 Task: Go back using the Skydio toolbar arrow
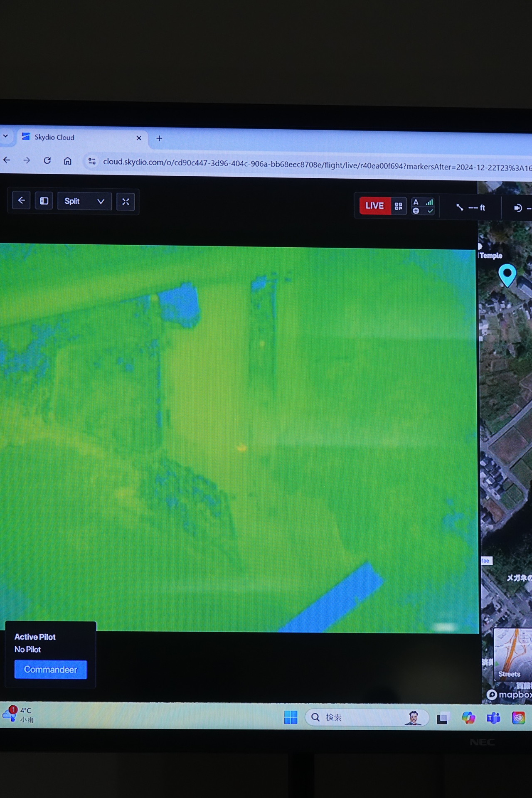(21, 201)
